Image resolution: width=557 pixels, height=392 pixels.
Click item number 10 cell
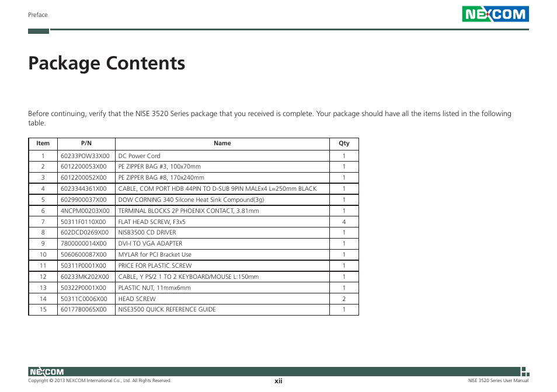pos(43,255)
